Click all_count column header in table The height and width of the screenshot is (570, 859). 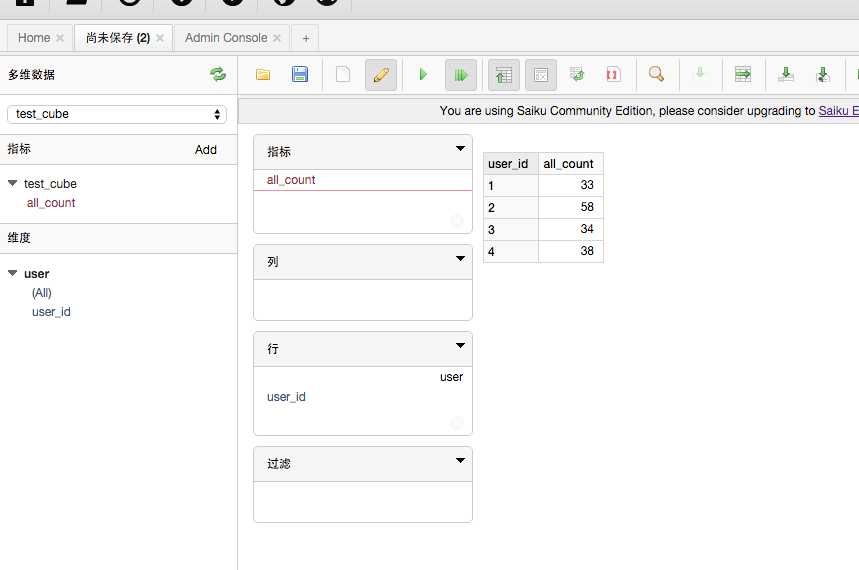pos(571,164)
